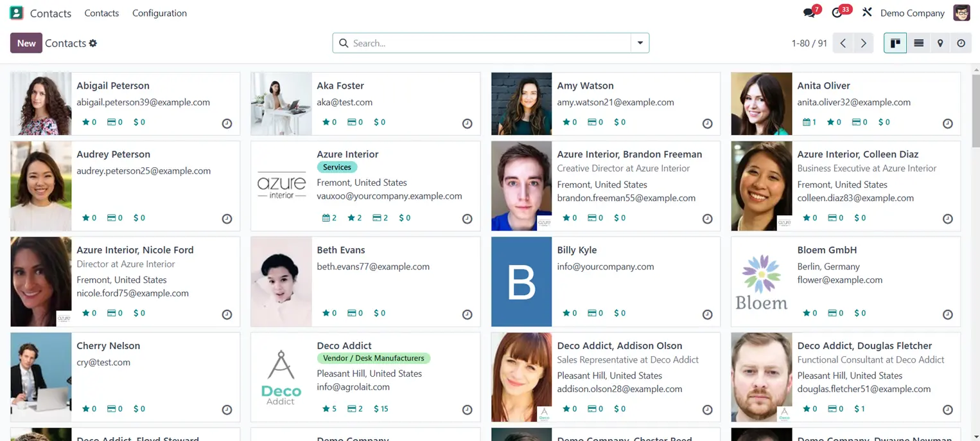
Task: Switch to List view
Action: tap(919, 43)
